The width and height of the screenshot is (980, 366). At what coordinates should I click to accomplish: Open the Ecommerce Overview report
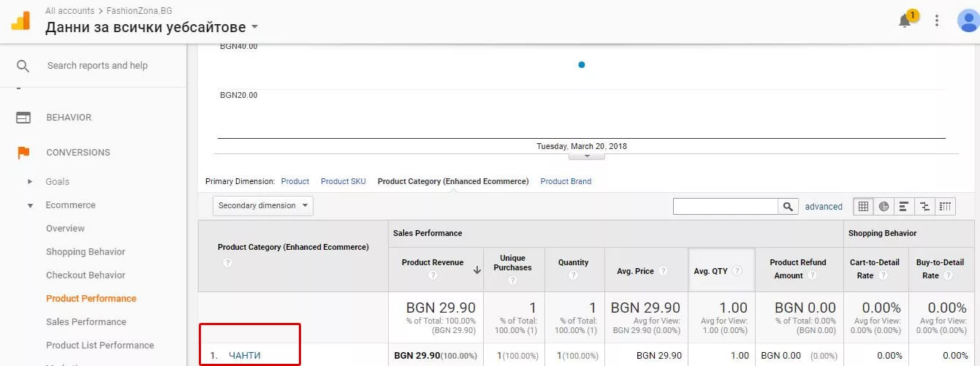[x=65, y=229]
